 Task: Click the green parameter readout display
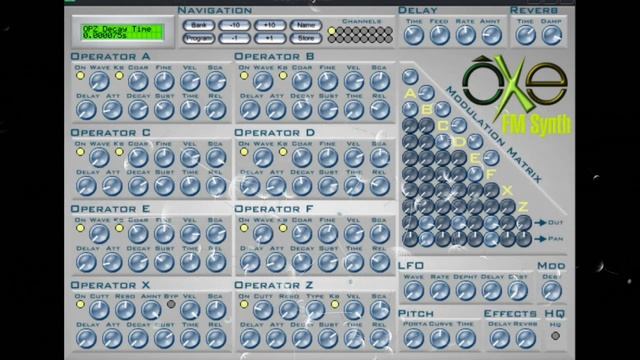tap(123, 32)
